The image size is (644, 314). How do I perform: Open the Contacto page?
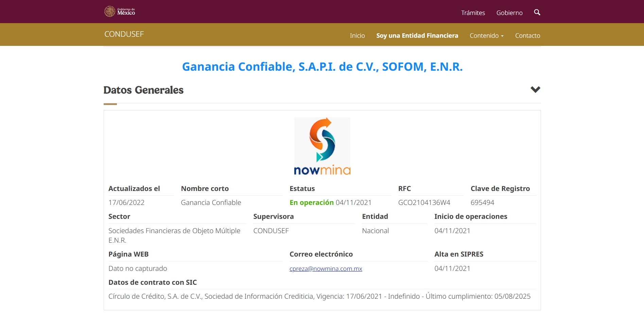527,35
